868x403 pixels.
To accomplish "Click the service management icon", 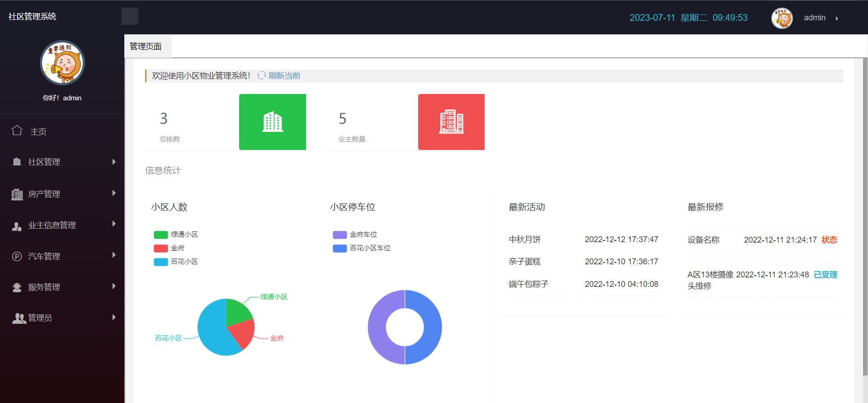I will point(17,287).
